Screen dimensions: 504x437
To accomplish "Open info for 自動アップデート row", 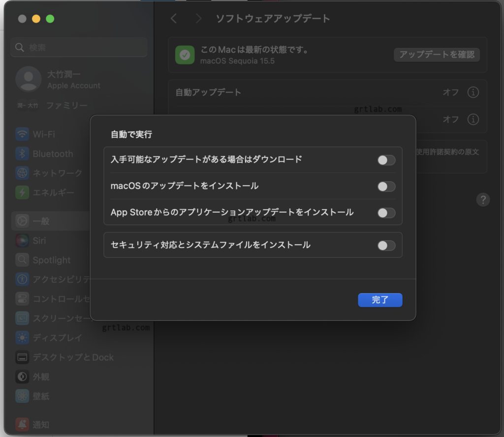I will pyautogui.click(x=473, y=92).
